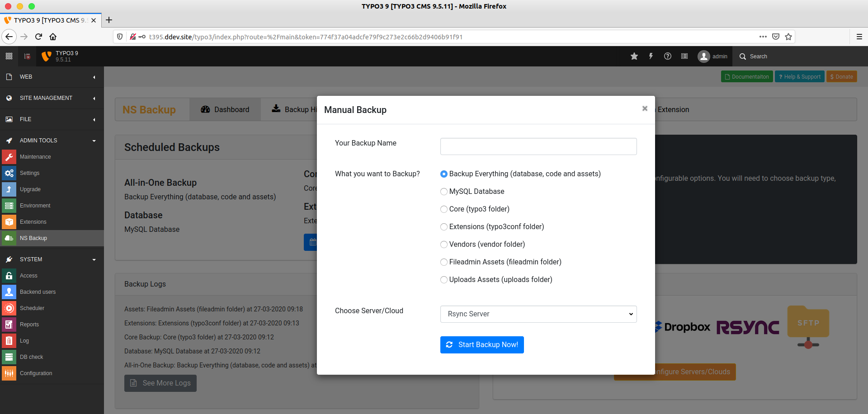868x414 pixels.
Task: Click the flush caches lightning icon
Action: click(651, 56)
